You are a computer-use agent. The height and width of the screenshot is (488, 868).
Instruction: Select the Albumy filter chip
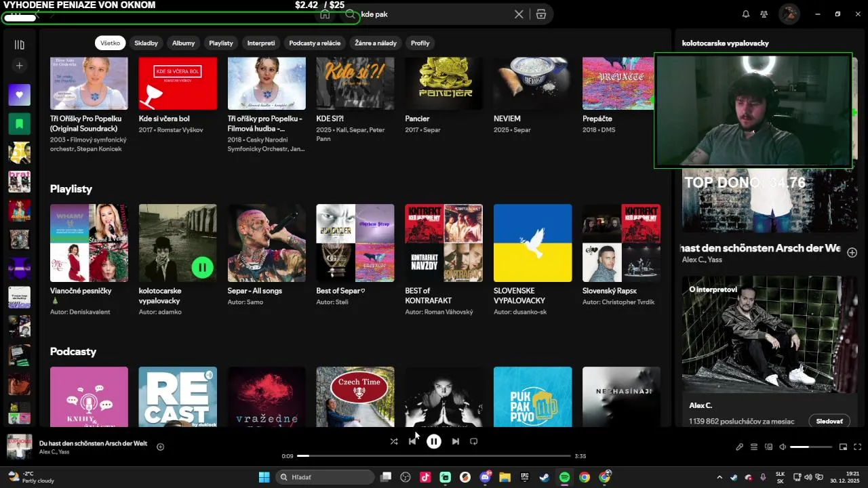point(183,43)
